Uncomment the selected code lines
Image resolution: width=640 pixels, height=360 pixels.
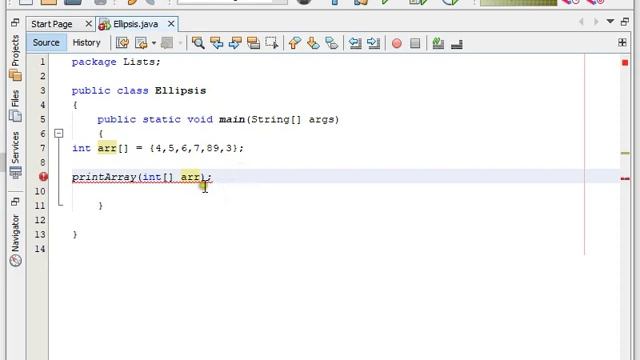click(457, 44)
